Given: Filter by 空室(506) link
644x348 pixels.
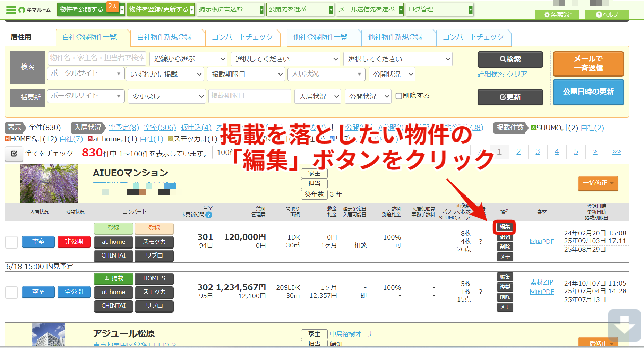Looking at the screenshot, I should pyautogui.click(x=160, y=128).
